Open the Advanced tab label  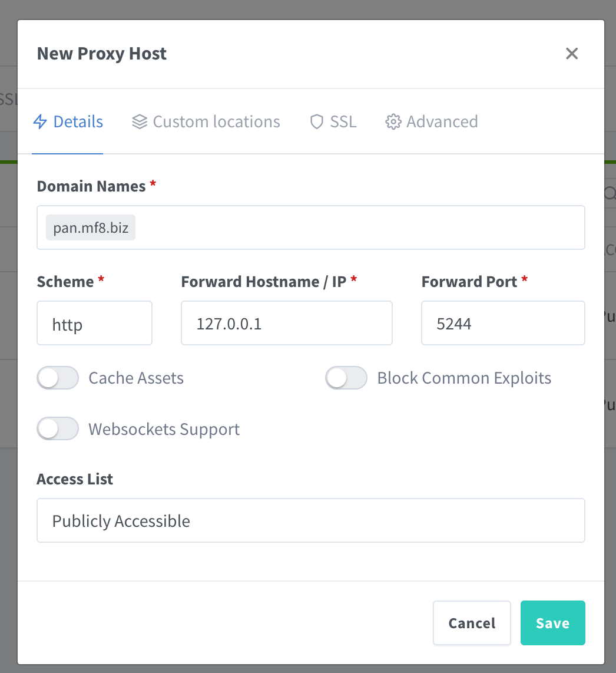[442, 122]
